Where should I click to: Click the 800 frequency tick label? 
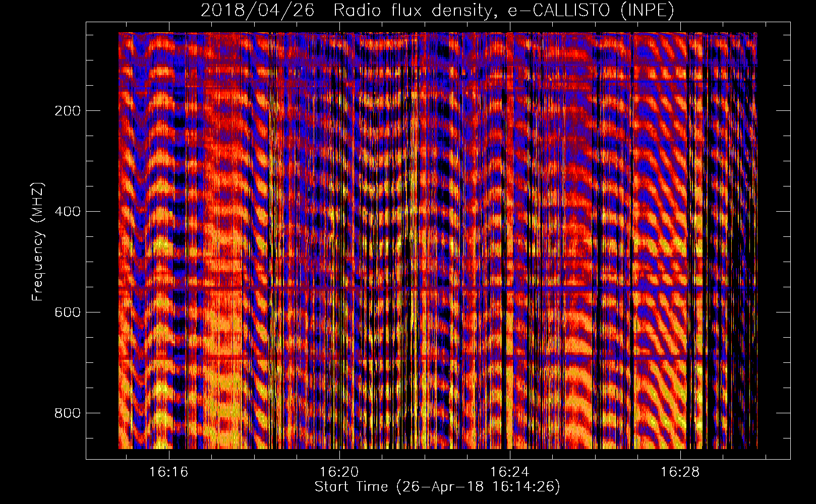(x=68, y=413)
